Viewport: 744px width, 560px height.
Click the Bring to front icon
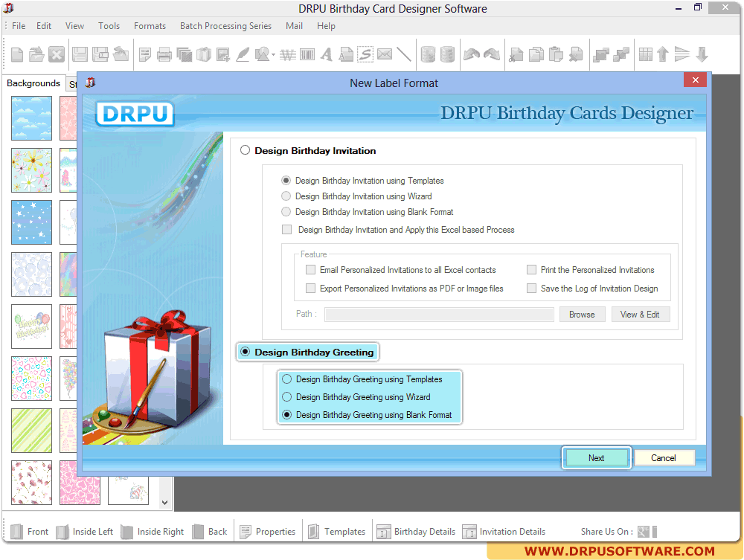(601, 54)
